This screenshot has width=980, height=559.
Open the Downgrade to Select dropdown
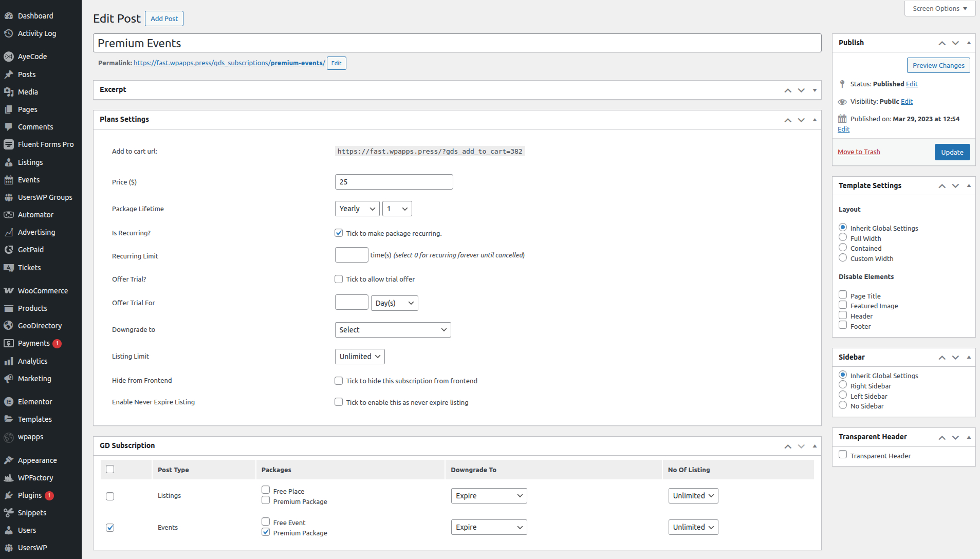coord(393,330)
